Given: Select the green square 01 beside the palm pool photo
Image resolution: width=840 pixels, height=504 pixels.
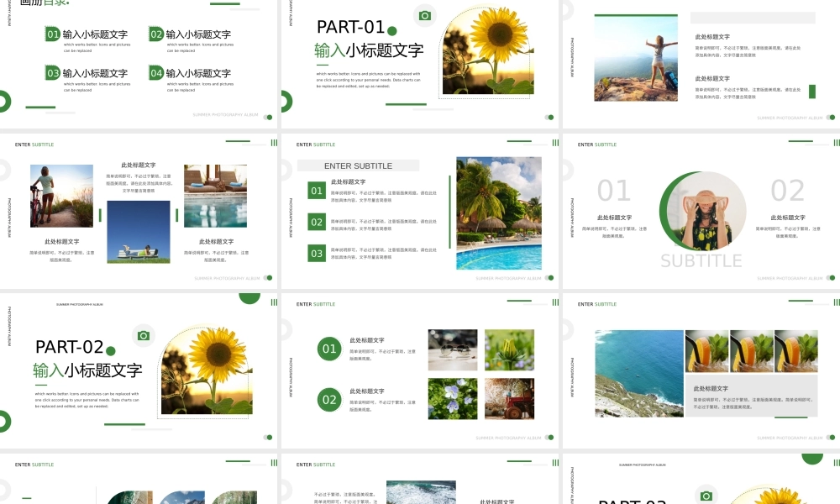Looking at the screenshot, I should coord(317,191).
